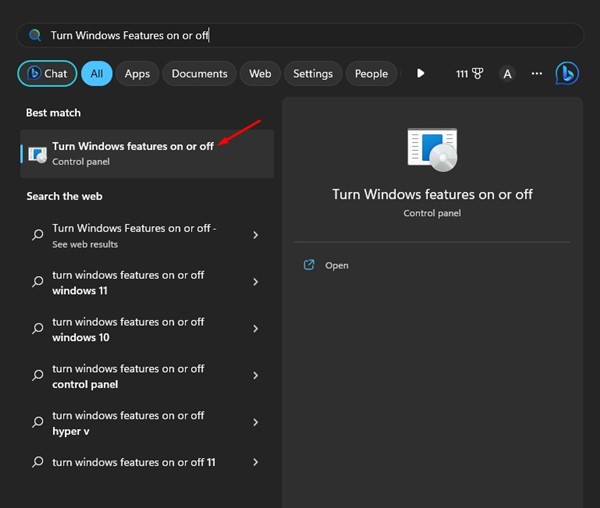Viewport: 600px width, 508px height.
Task: Click the Open icon in the preview pane
Action: pyautogui.click(x=309, y=265)
